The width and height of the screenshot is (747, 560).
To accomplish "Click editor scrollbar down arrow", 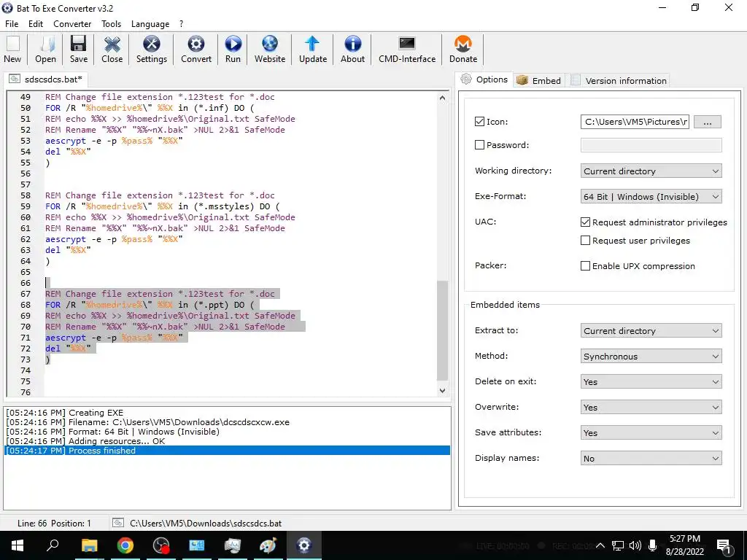I will point(442,391).
